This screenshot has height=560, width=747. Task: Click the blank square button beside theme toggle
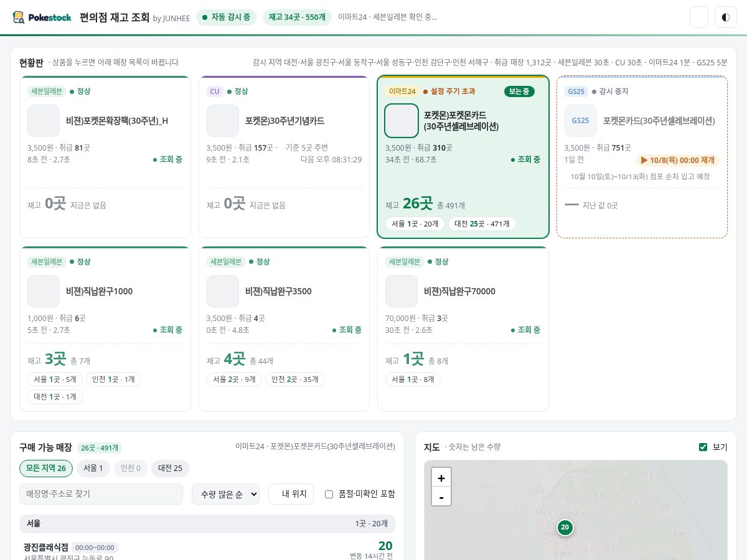(699, 17)
